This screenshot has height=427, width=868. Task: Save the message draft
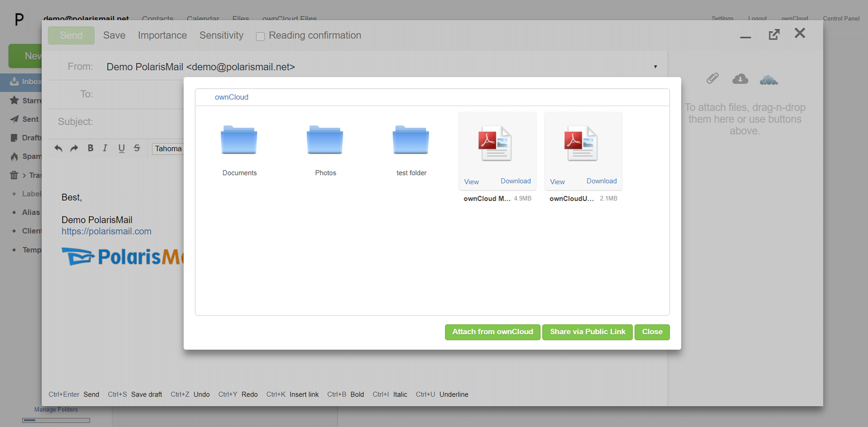pyautogui.click(x=114, y=35)
